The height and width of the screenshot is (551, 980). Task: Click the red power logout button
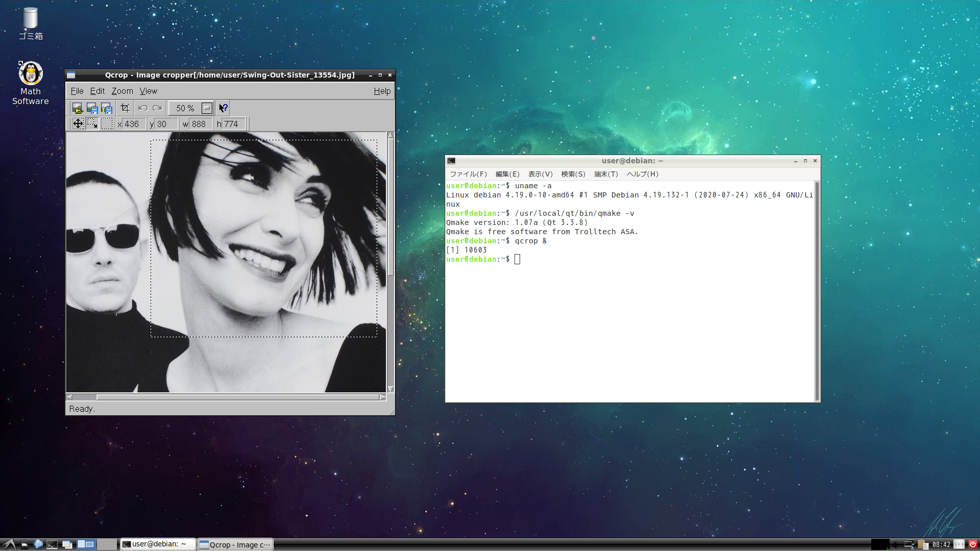(x=973, y=544)
